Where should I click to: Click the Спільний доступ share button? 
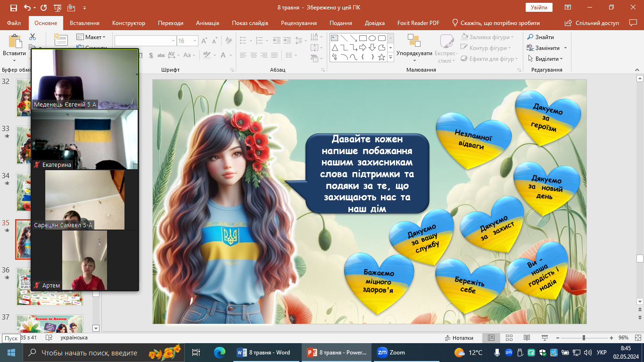[593, 23]
